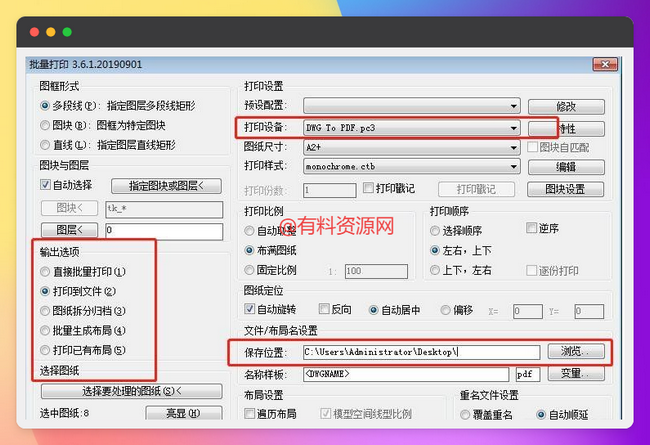The image size is (650, 445).
Task: Click the 浏览.. button
Action: (576, 351)
